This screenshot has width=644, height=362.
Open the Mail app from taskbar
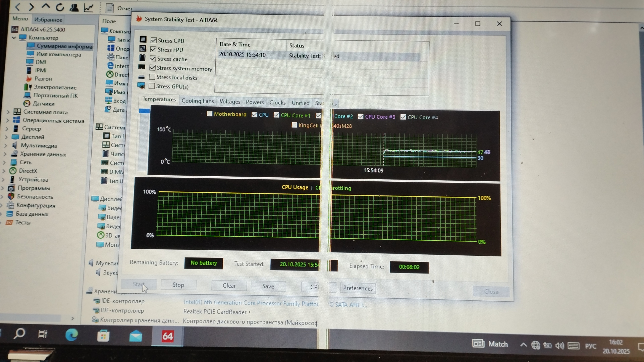[x=136, y=336]
